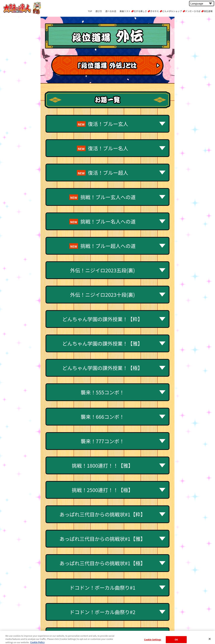215x644 pixels.
Task: Click arrow icon on 「段位道場 外伝」とは banner
Action: [158, 66]
